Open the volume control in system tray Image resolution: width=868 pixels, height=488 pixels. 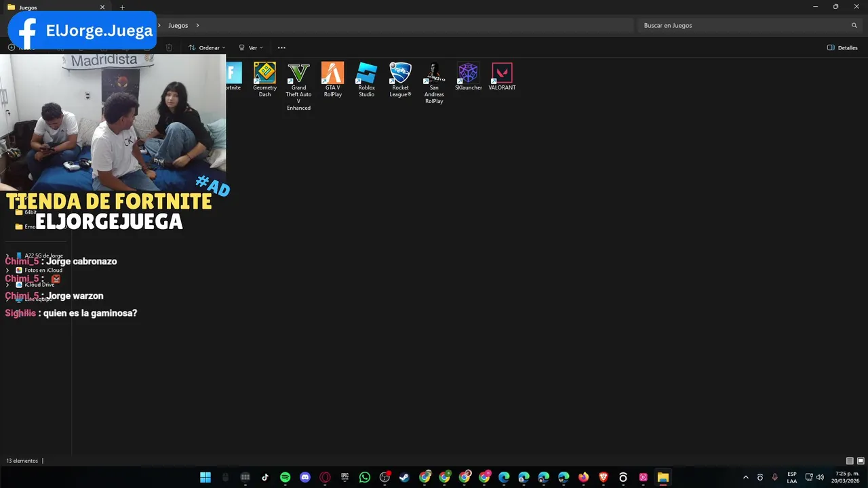(x=820, y=477)
